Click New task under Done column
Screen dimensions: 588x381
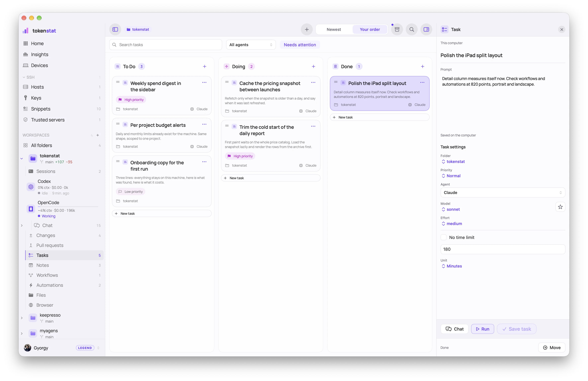click(x=379, y=117)
